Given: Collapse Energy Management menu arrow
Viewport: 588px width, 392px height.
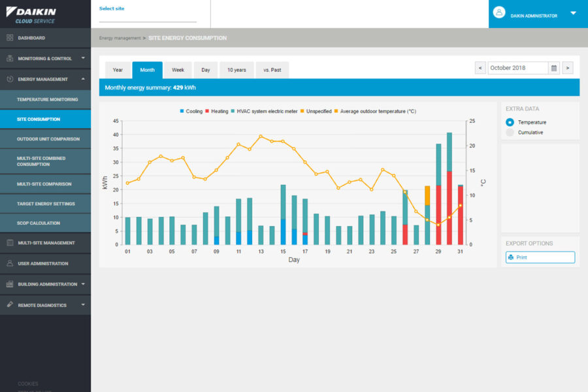Looking at the screenshot, I should pyautogui.click(x=83, y=79).
